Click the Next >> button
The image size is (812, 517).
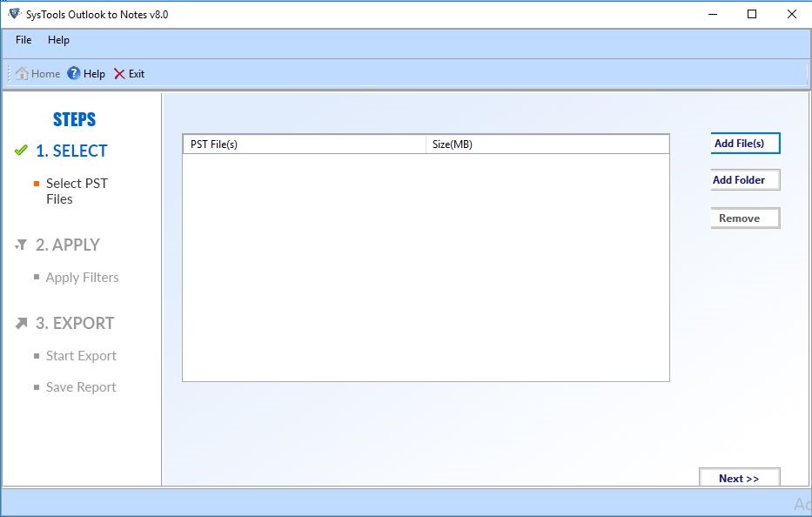[740, 478]
